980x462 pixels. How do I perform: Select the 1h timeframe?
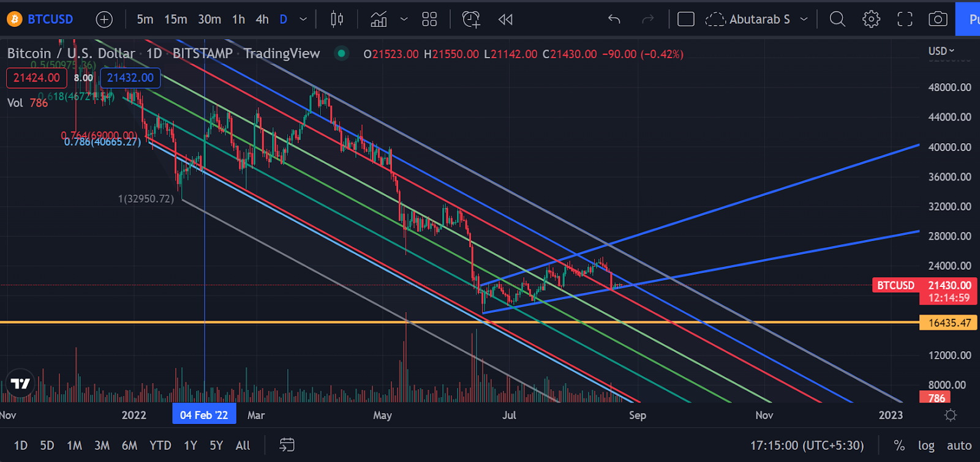[x=239, y=20]
